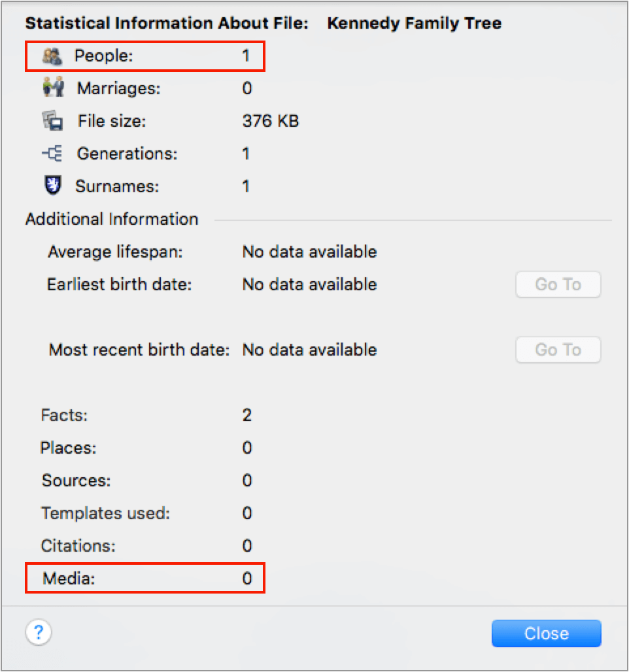Screen dimensions: 629x672
Task: Click the Templates used label
Action: pos(105,512)
